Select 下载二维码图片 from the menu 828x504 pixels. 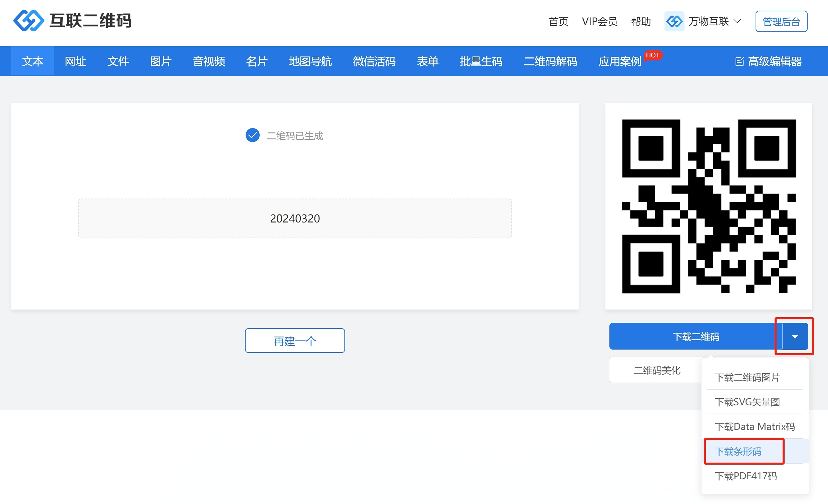755,377
